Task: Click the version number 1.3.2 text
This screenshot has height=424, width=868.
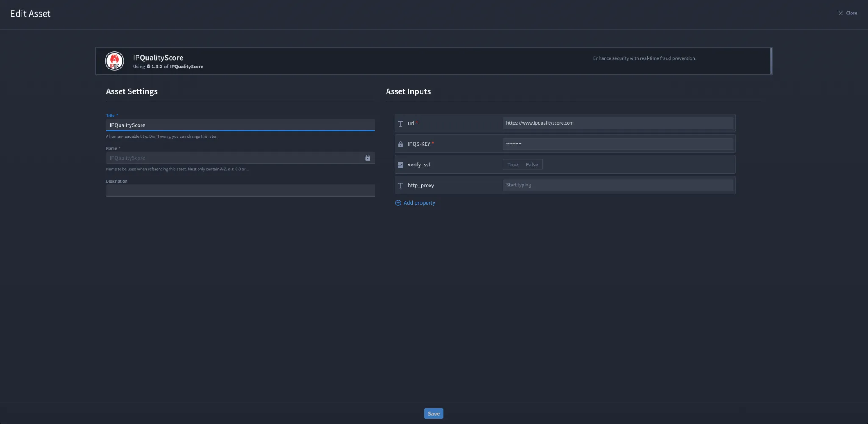Action: click(x=157, y=67)
